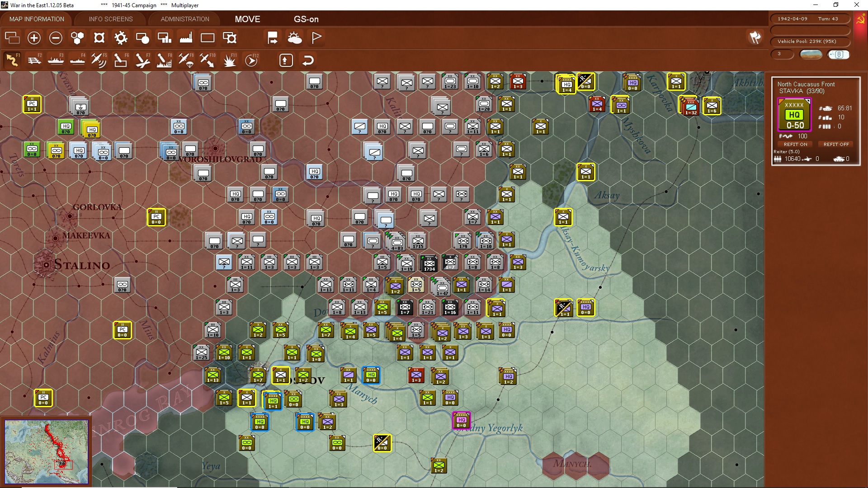
Task: Zoom in the map with plus icon
Action: [x=34, y=38]
